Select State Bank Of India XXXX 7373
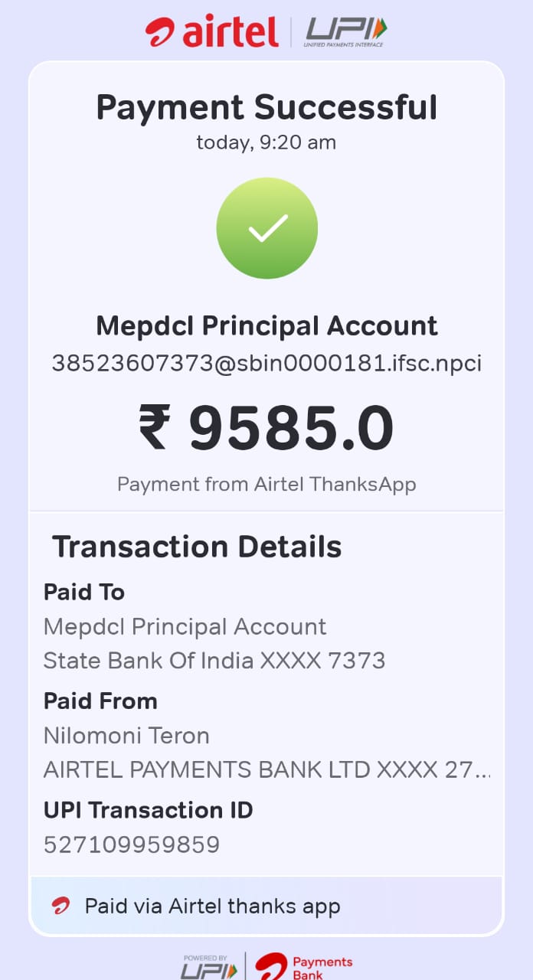Viewport: 533px width, 980px height. tap(214, 660)
